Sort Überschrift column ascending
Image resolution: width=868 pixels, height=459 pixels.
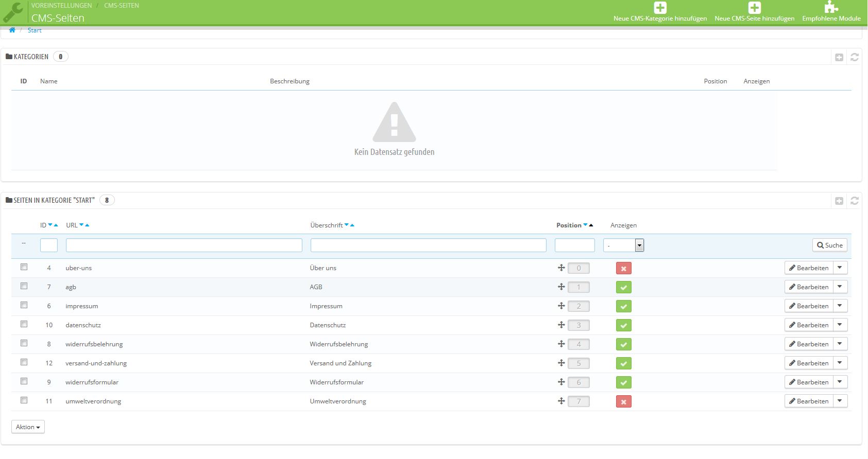tap(352, 225)
